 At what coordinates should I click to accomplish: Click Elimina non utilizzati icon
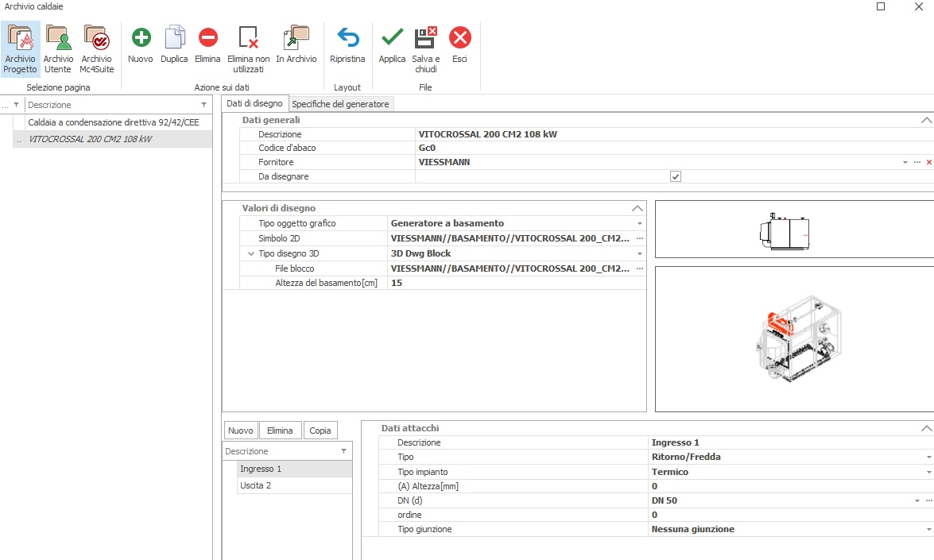pyautogui.click(x=249, y=38)
